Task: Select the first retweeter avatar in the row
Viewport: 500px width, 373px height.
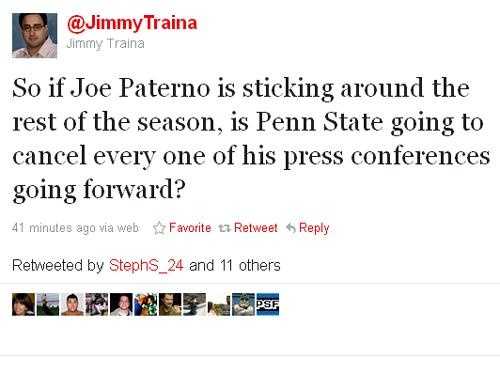Action: (23, 304)
